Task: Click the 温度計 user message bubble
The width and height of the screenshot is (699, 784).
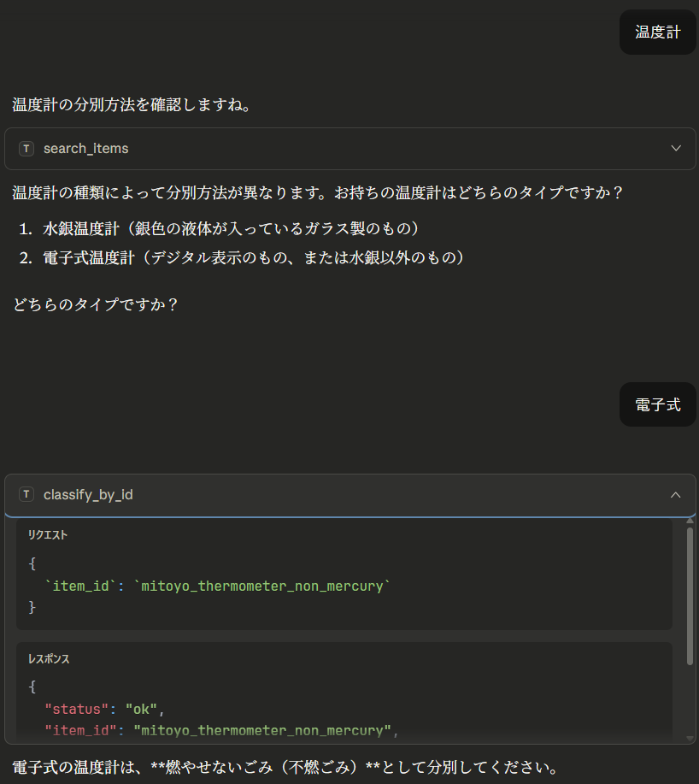Action: click(x=657, y=32)
